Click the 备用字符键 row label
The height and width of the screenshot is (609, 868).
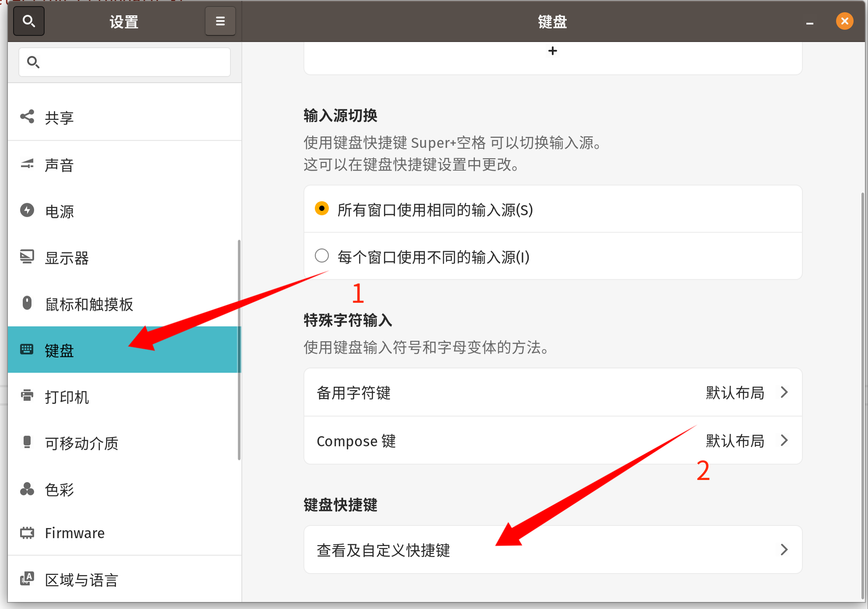click(354, 393)
